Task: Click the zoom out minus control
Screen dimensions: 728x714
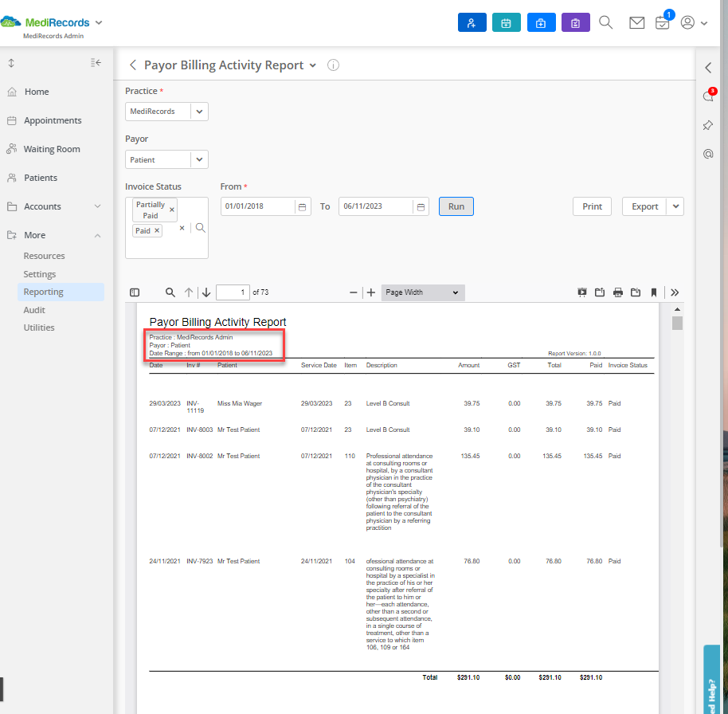Action: click(353, 292)
